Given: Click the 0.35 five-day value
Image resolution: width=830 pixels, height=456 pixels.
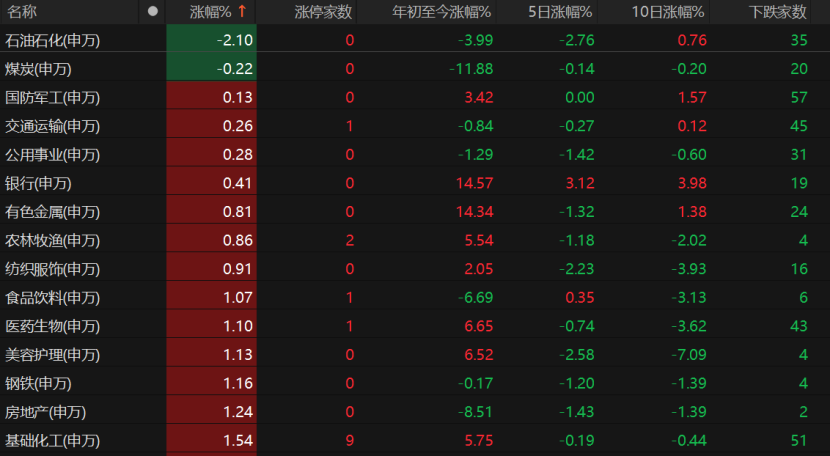Looking at the screenshot, I should coord(580,298).
